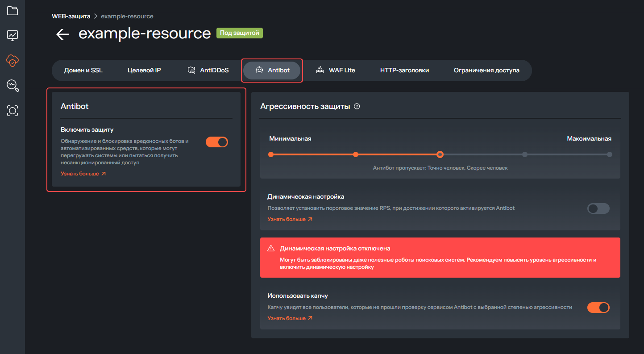This screenshot has height=354, width=644.
Task: Click the warning triangle icon in red alert
Action: [x=271, y=249]
